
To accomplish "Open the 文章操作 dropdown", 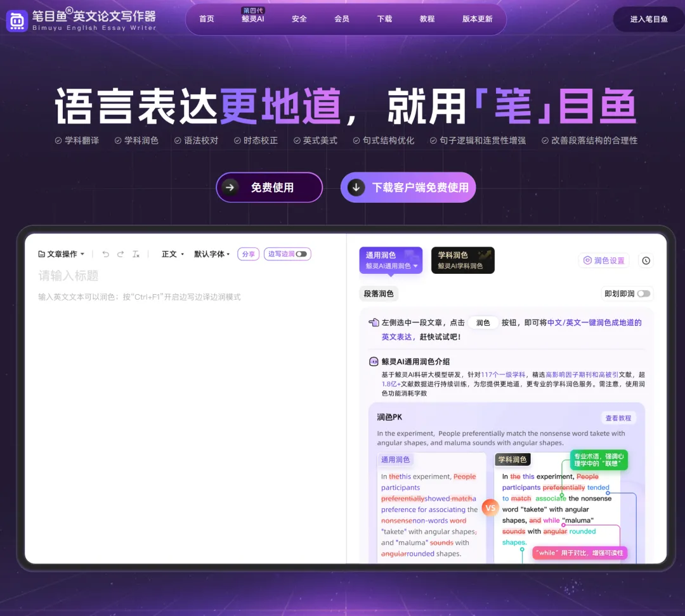I will pyautogui.click(x=61, y=254).
